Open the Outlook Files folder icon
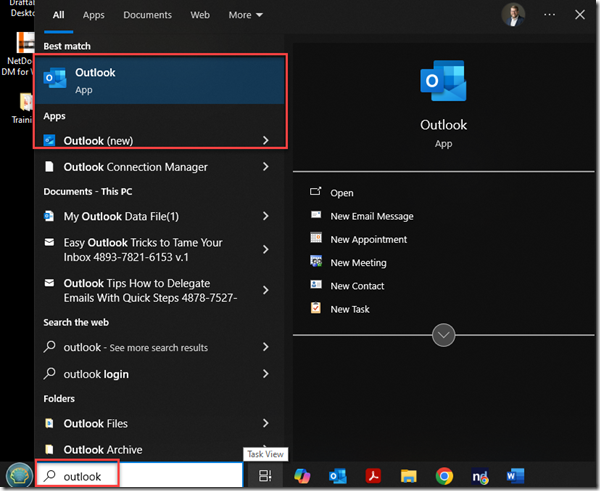The height and width of the screenshot is (491, 600). pyautogui.click(x=49, y=423)
